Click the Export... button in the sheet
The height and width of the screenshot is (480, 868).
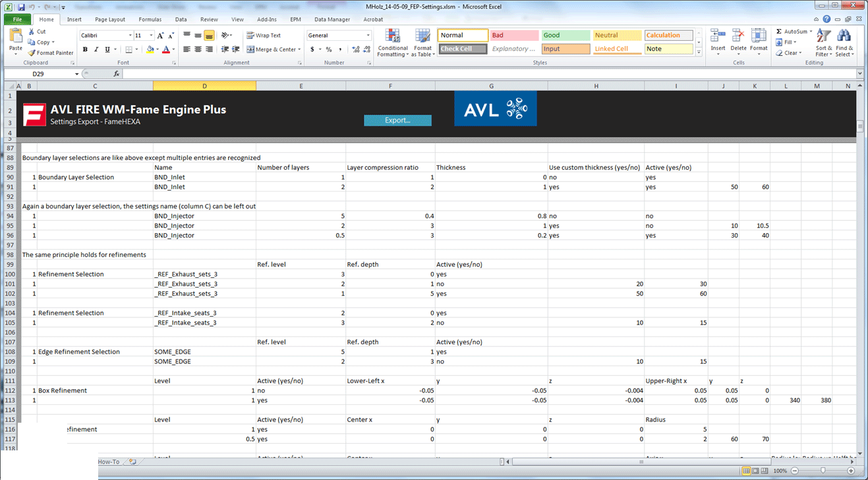[x=397, y=120]
